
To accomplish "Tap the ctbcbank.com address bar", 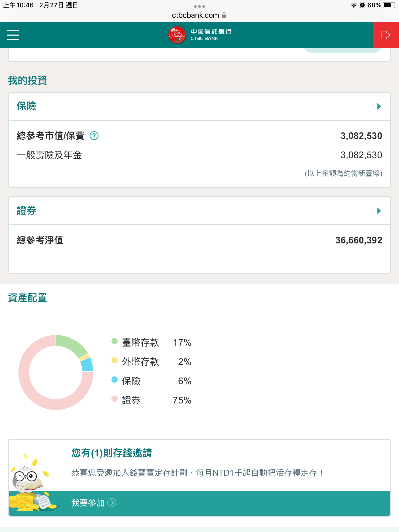I will point(195,15).
